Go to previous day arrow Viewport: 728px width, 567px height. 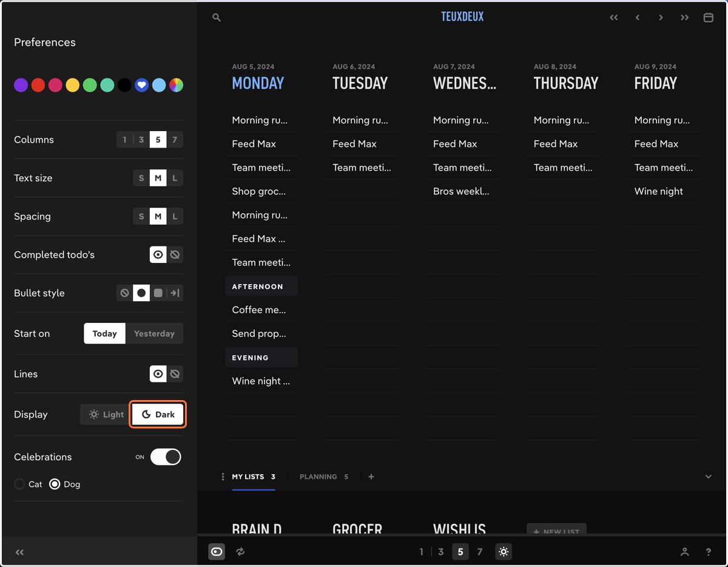click(638, 18)
